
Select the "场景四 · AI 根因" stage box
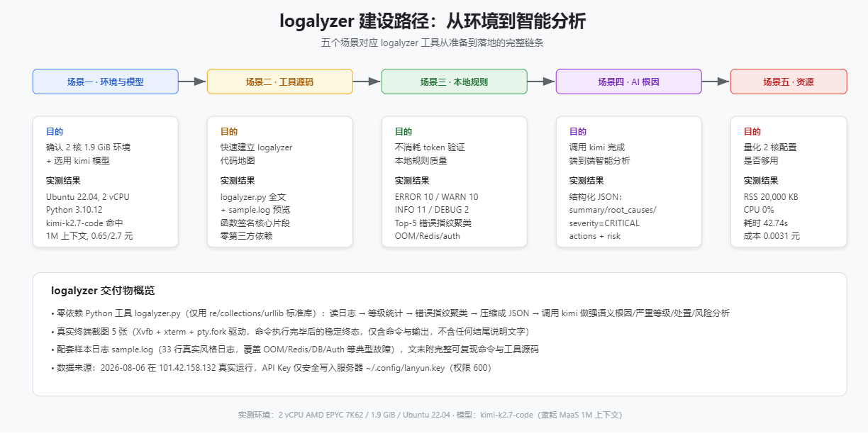pos(628,82)
